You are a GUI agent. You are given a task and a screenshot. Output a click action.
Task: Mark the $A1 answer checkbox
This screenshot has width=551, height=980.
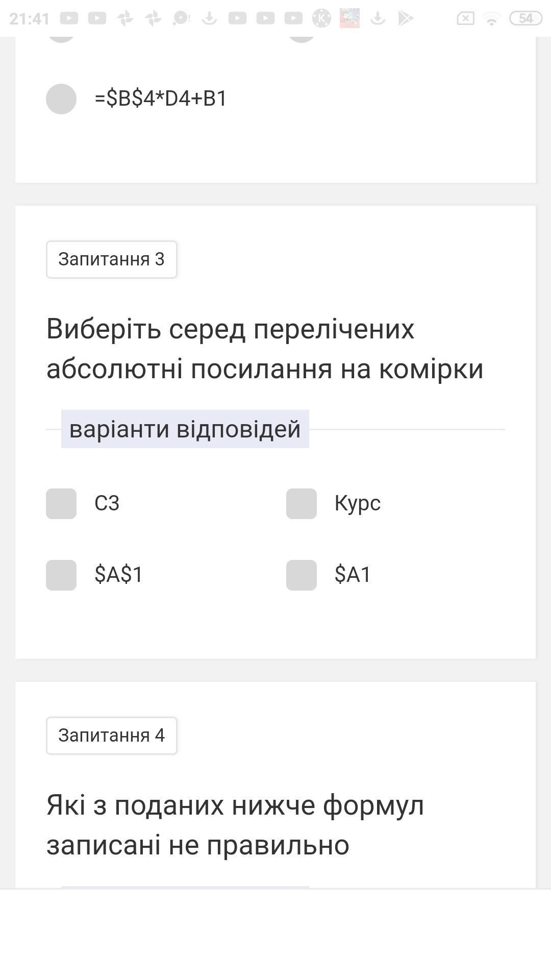(302, 575)
